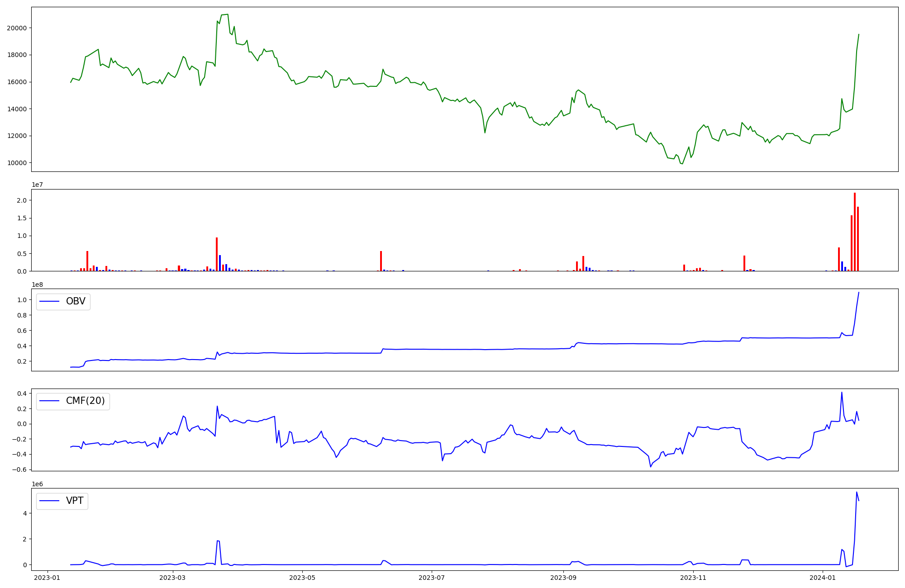Click the 1e6 exponent above the VPT chart
905x588 pixels.
(37, 484)
